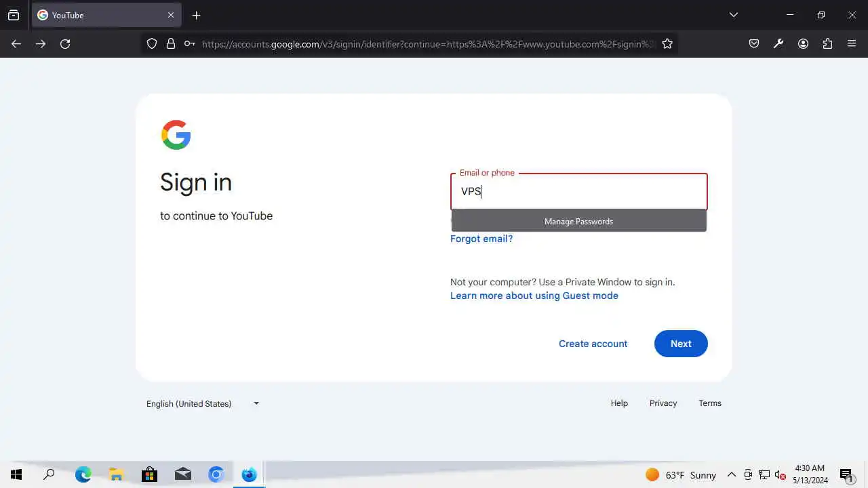Click the accounts.google.com URL in address bar
The width and height of the screenshot is (868, 488).
pyautogui.click(x=429, y=43)
